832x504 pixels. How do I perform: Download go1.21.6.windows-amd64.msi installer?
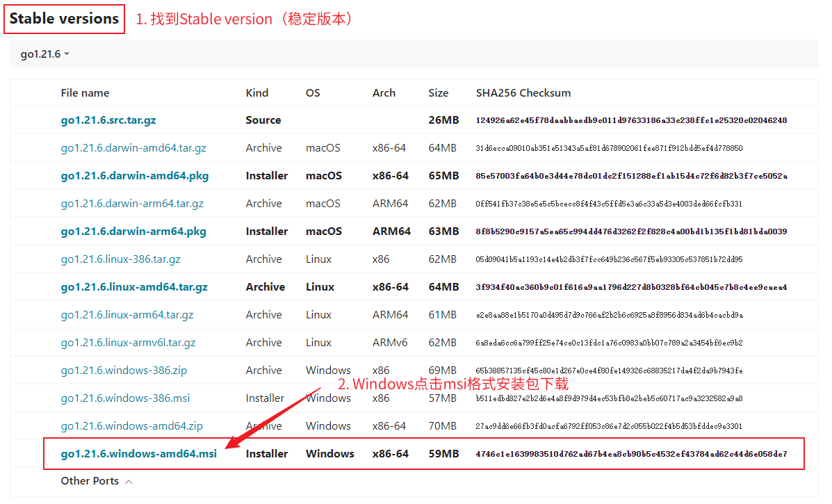click(139, 454)
